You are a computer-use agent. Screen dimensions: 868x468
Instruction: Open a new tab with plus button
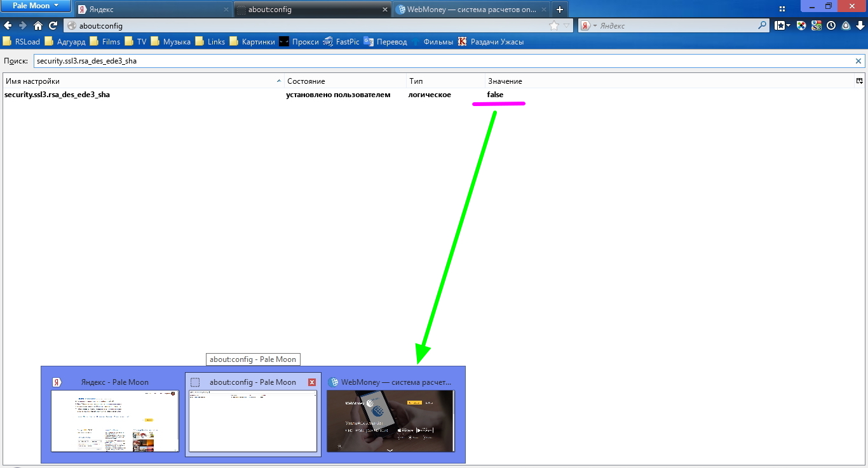coord(559,10)
